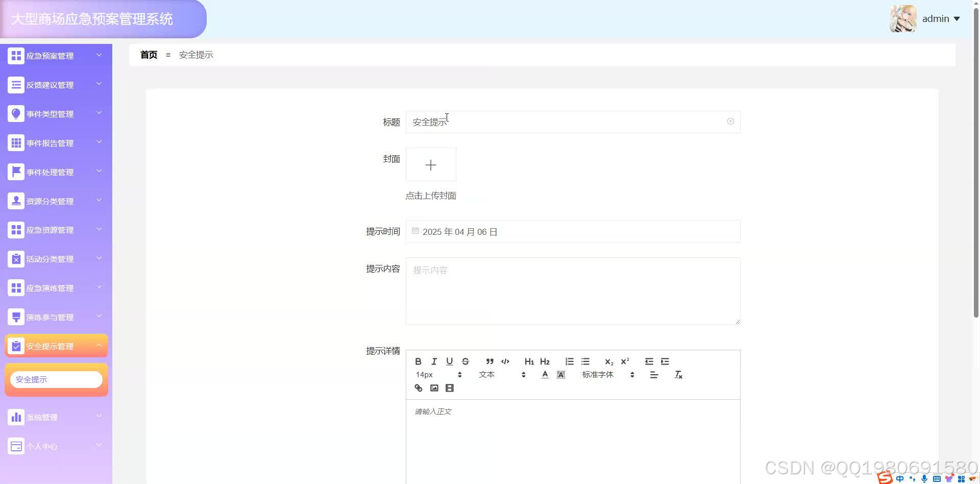
Task: Switch to the 首页 breadcrumb tab
Action: tap(149, 55)
